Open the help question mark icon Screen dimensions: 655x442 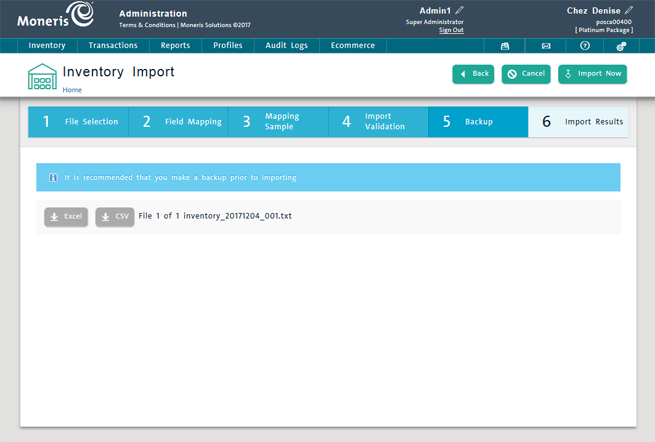[585, 46]
